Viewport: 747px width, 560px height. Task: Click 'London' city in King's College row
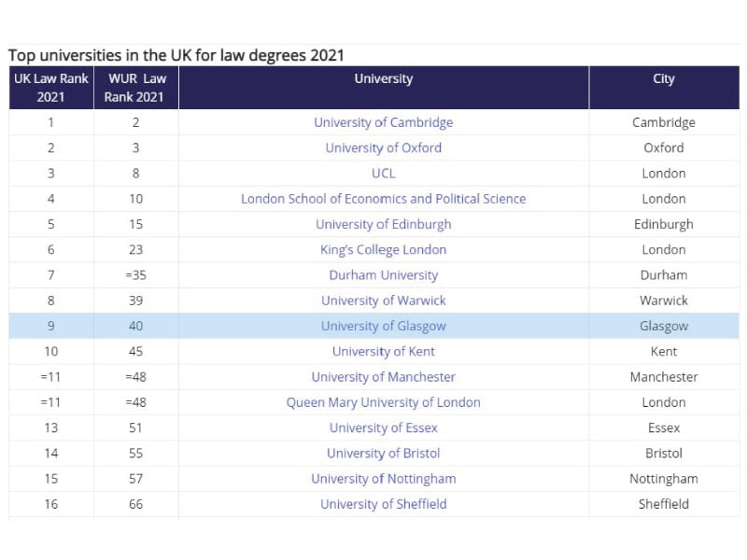click(x=664, y=249)
